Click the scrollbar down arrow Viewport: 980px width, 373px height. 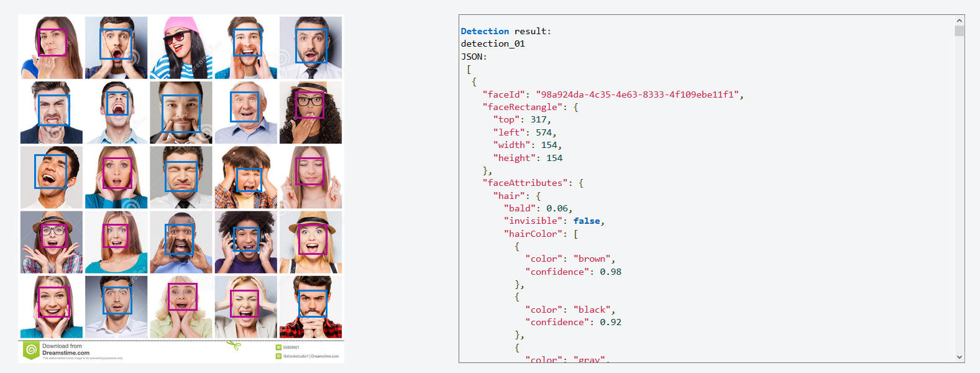959,357
